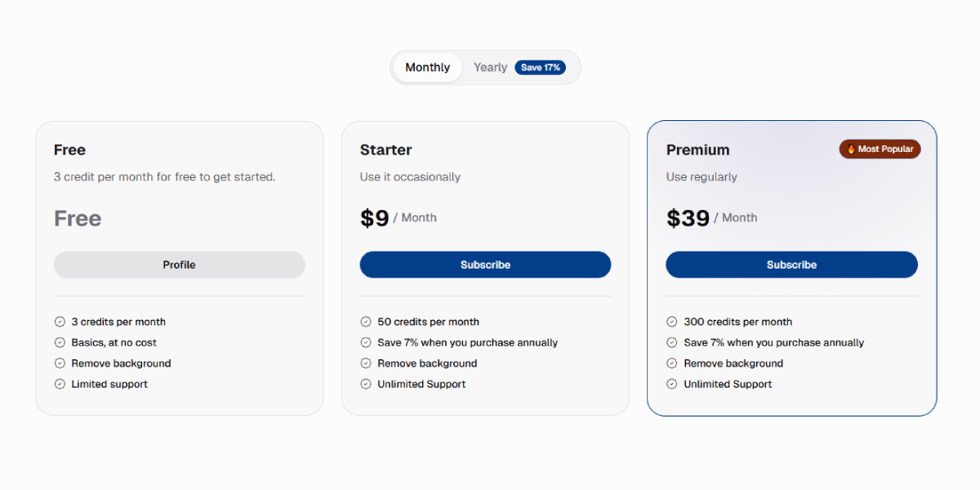Click the Profile button in Free plan
Image resolution: width=980 pixels, height=490 pixels.
point(179,265)
